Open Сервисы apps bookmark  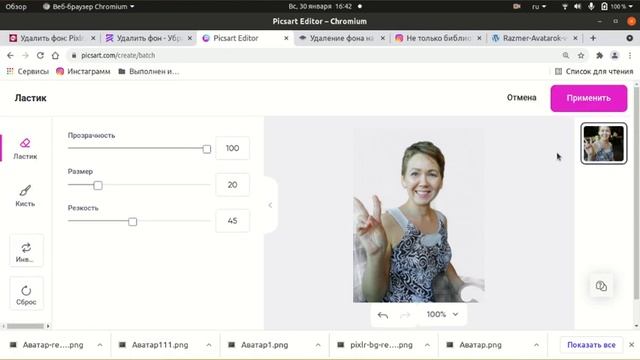tap(28, 71)
